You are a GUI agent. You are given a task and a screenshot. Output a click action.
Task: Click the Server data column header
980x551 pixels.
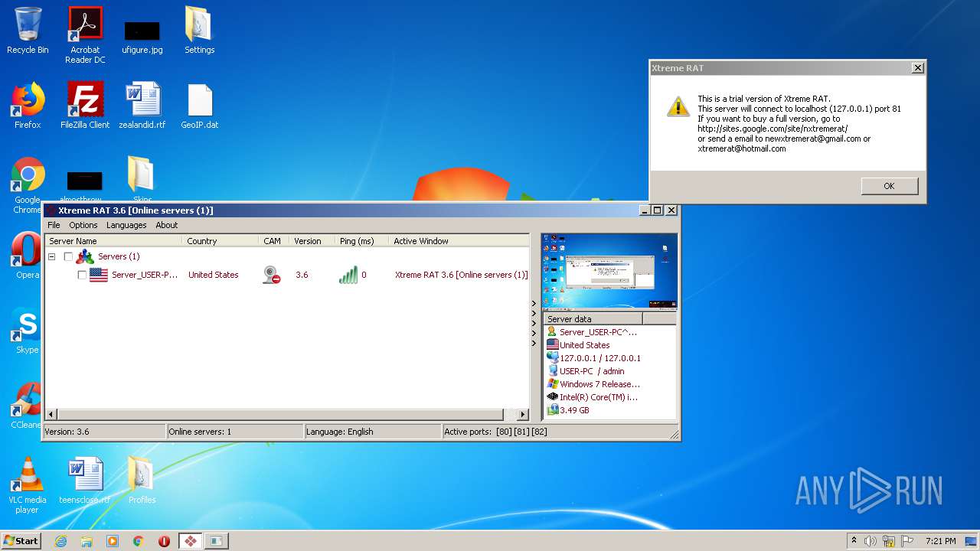(x=593, y=318)
